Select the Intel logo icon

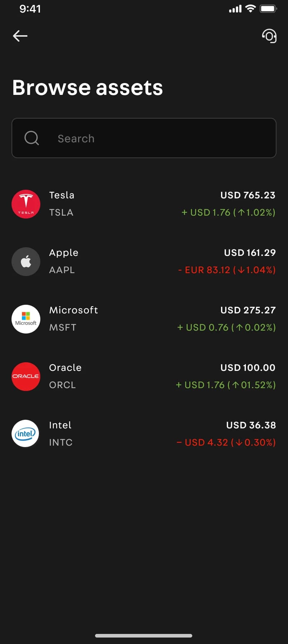[x=25, y=433]
